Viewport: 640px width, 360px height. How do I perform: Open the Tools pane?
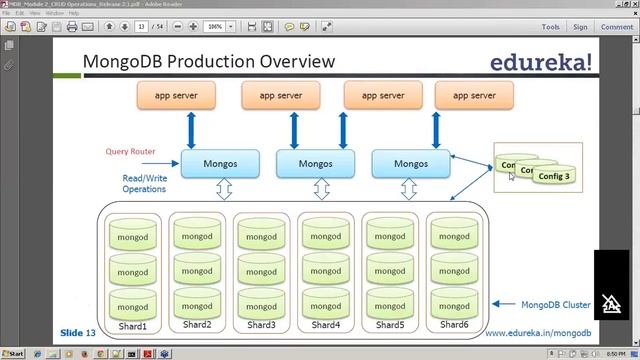point(550,27)
